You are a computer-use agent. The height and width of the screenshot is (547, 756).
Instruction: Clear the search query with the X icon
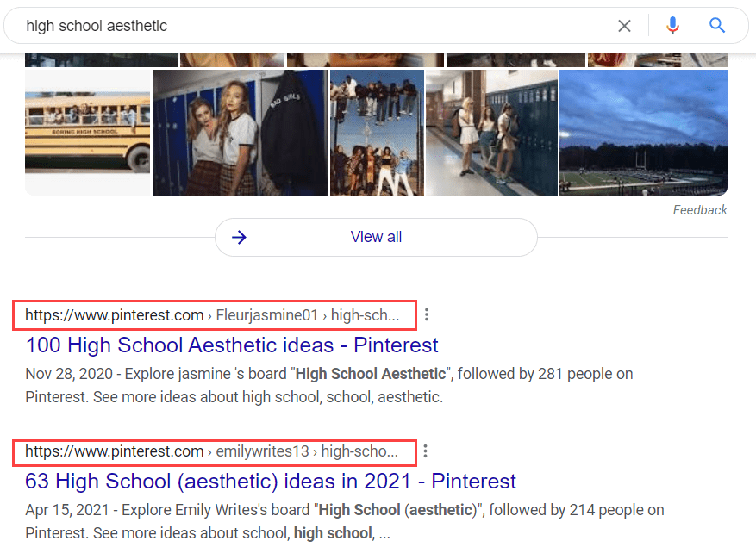(624, 26)
